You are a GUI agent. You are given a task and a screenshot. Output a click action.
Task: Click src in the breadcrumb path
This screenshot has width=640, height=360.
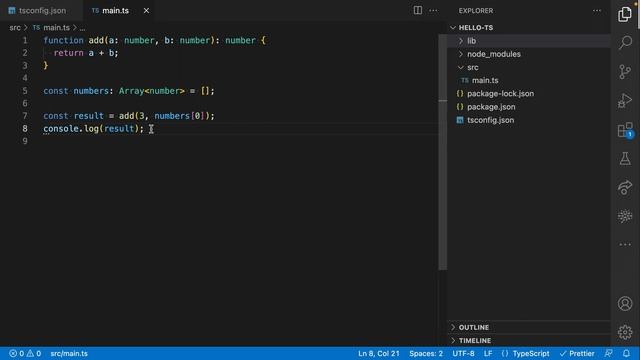(15, 28)
